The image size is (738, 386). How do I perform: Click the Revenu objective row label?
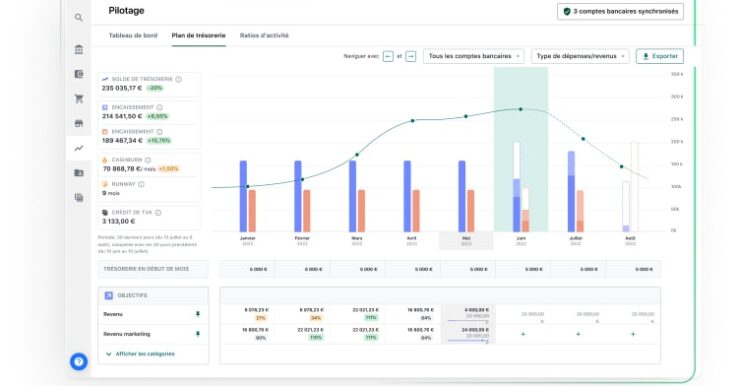pyautogui.click(x=113, y=314)
